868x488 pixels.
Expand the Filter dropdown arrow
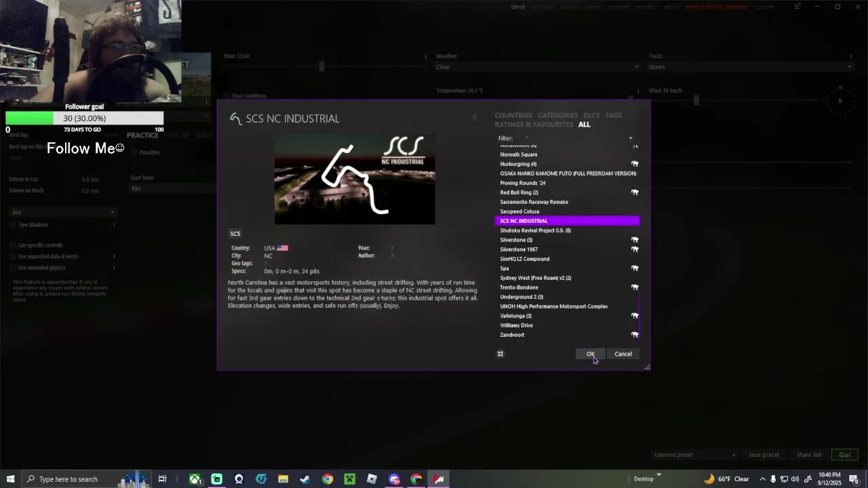pyautogui.click(x=631, y=138)
